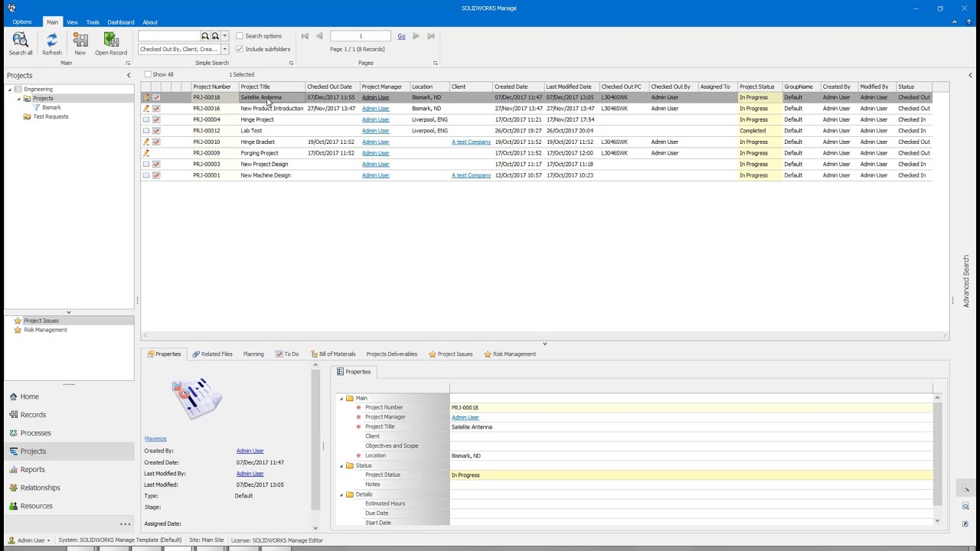Click the page number input field
The image size is (980, 551).
[x=361, y=36]
